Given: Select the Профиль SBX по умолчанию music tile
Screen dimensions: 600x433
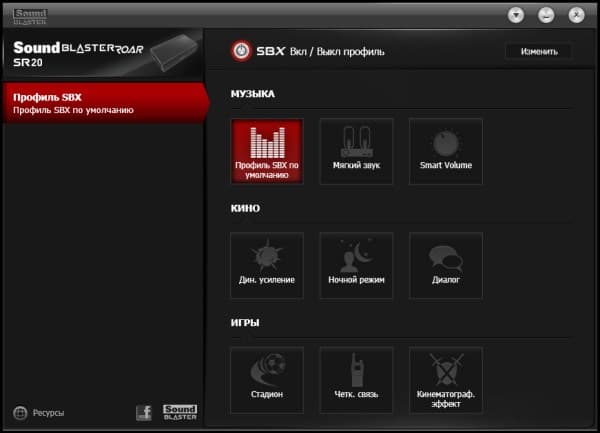Looking at the screenshot, I should pyautogui.click(x=267, y=151).
